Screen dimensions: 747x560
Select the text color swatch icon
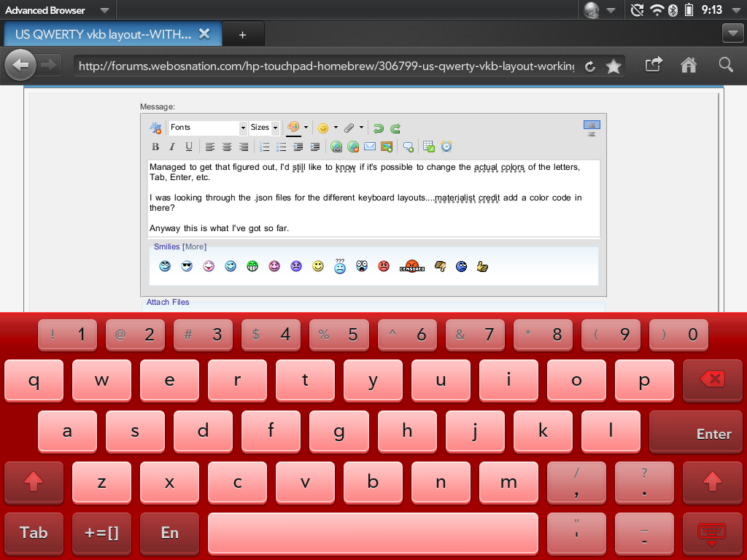point(293,128)
